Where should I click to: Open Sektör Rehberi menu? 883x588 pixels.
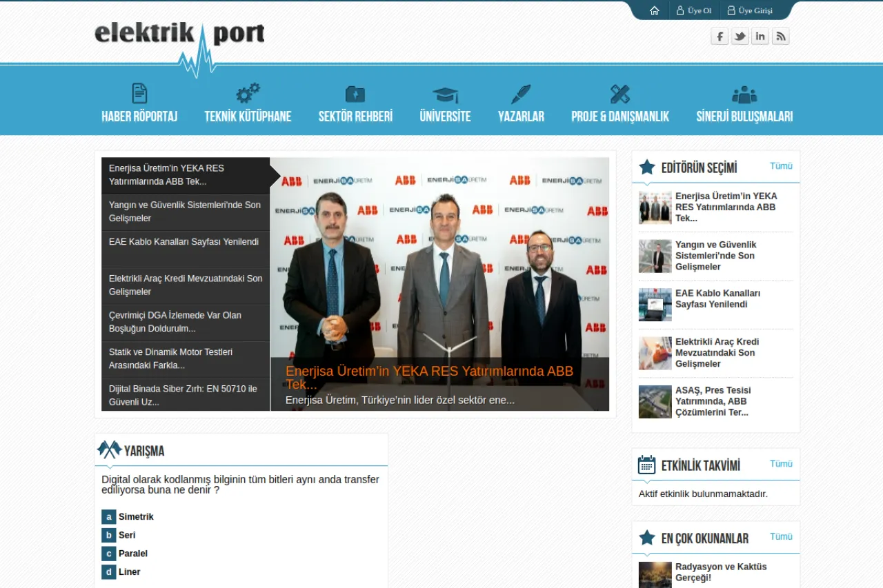(x=355, y=116)
